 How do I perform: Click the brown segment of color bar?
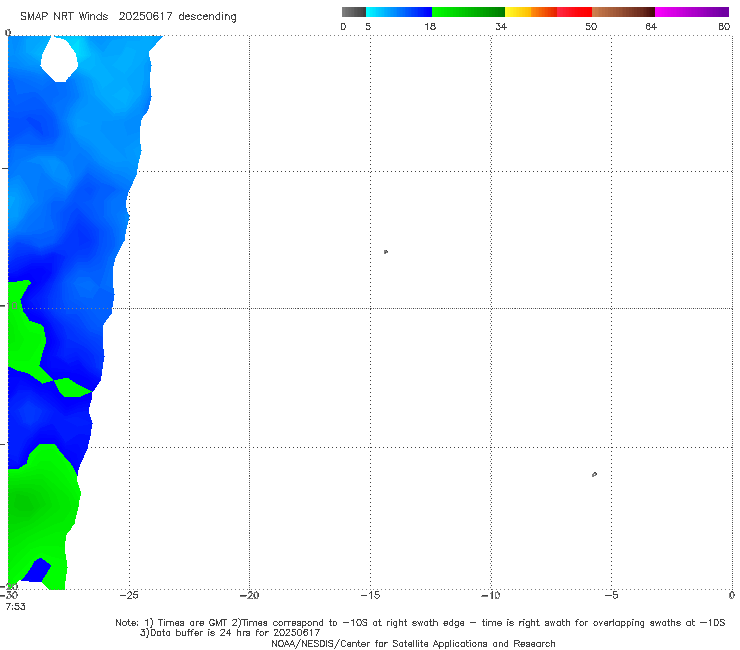pos(623,12)
